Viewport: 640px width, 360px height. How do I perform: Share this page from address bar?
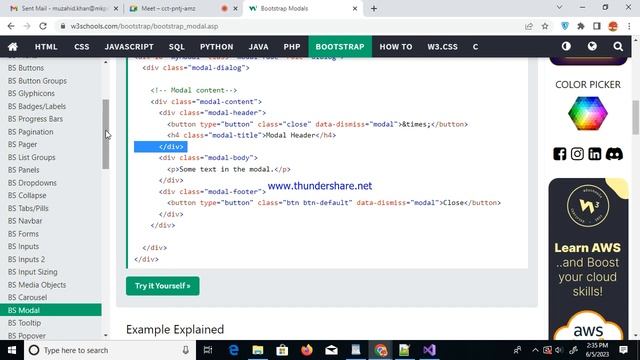click(x=529, y=26)
